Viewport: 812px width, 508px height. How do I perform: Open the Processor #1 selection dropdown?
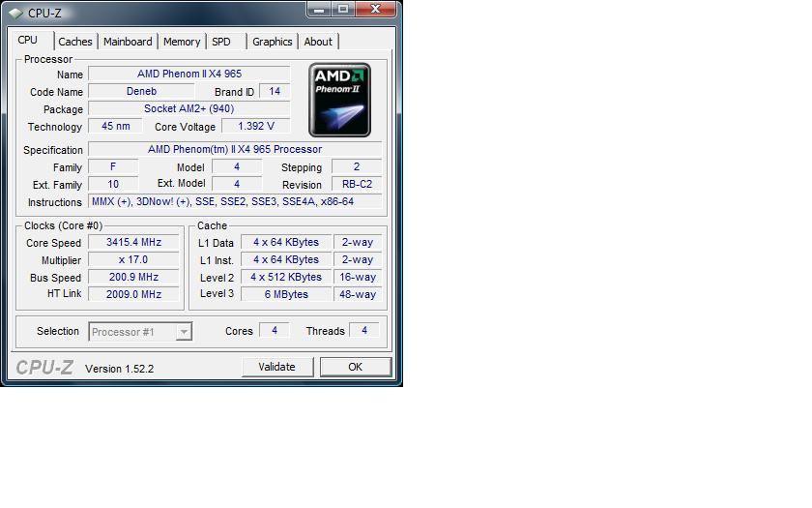click(x=140, y=332)
